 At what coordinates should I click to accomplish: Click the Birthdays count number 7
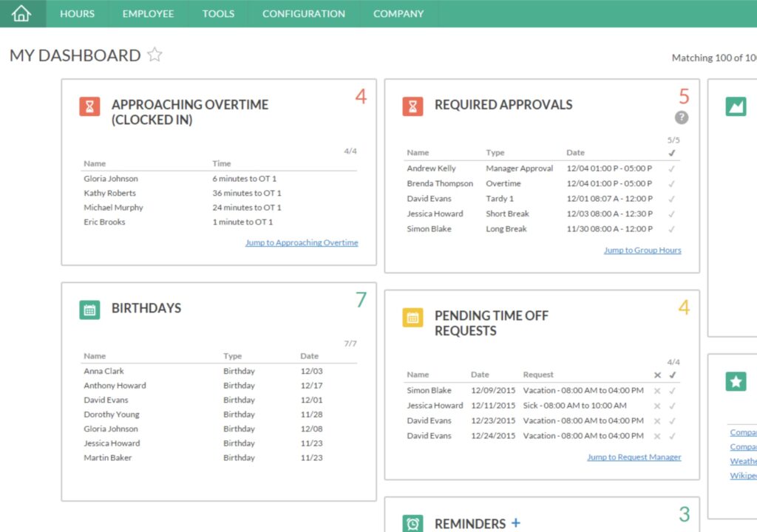click(x=361, y=300)
